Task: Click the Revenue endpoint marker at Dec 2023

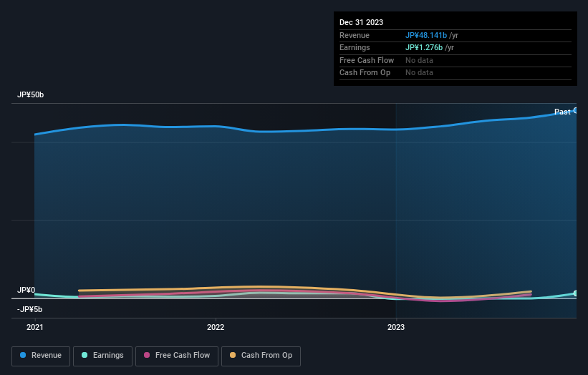Action: tap(576, 110)
